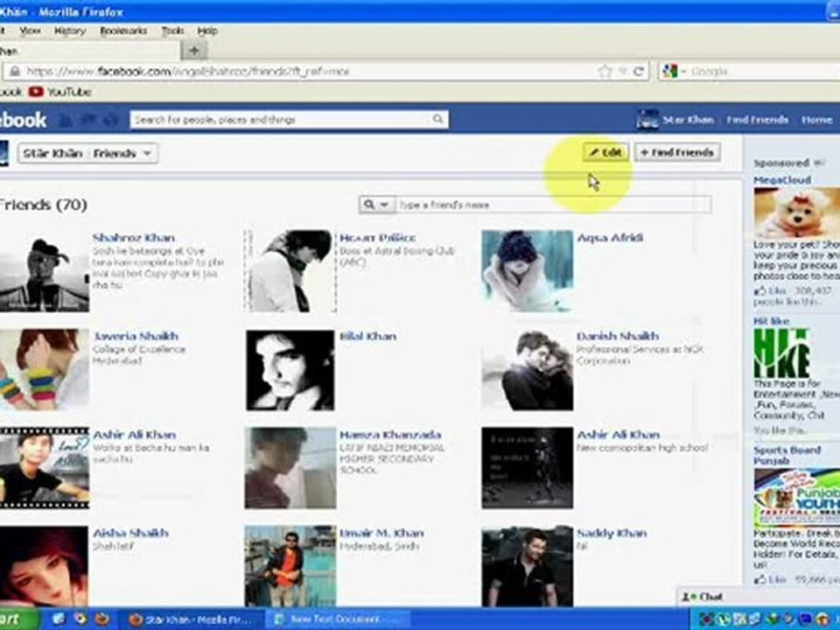Click the Sponsored heading link
The height and width of the screenshot is (630, 840).
781,163
